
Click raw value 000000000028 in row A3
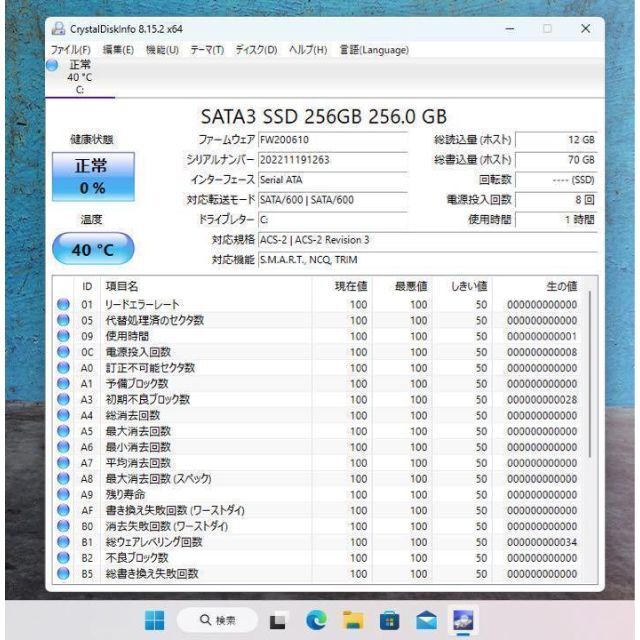(542, 400)
